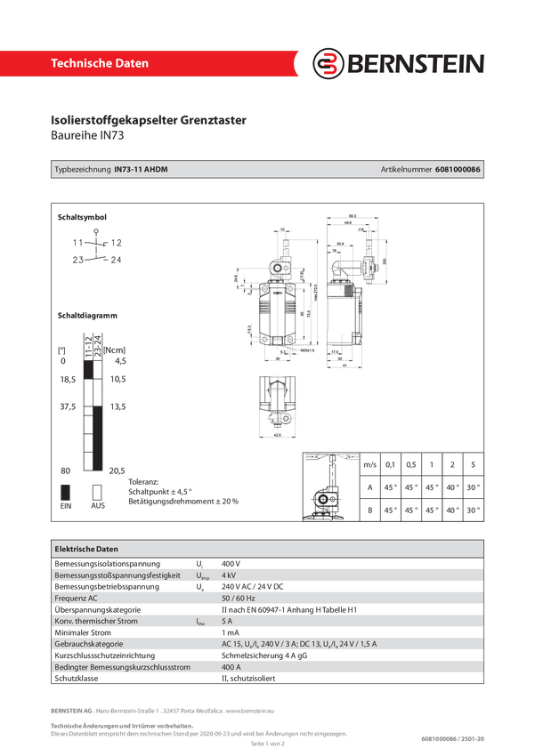
Task: Click the BERNSTEIN brand wordmark
Action: click(416, 64)
